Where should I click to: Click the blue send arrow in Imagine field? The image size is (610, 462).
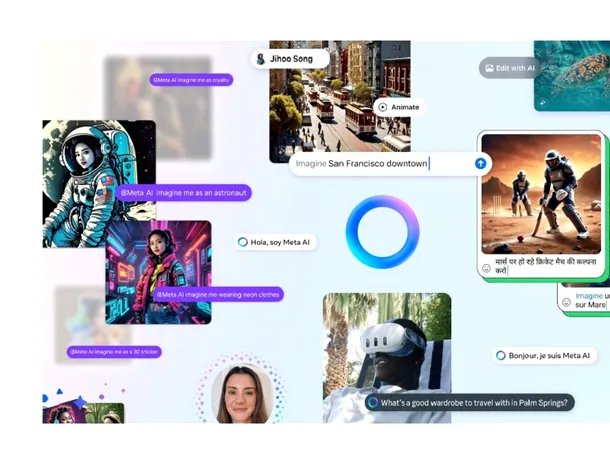pos(480,163)
